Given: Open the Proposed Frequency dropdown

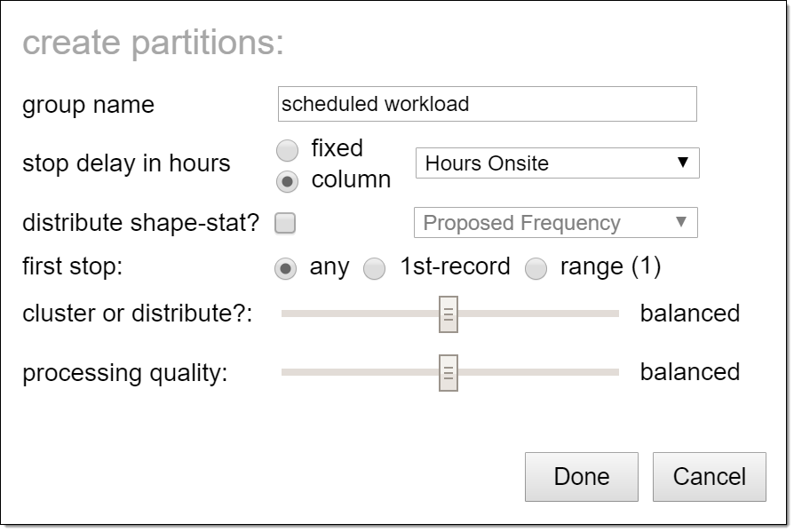Looking at the screenshot, I should pyautogui.click(x=556, y=223).
